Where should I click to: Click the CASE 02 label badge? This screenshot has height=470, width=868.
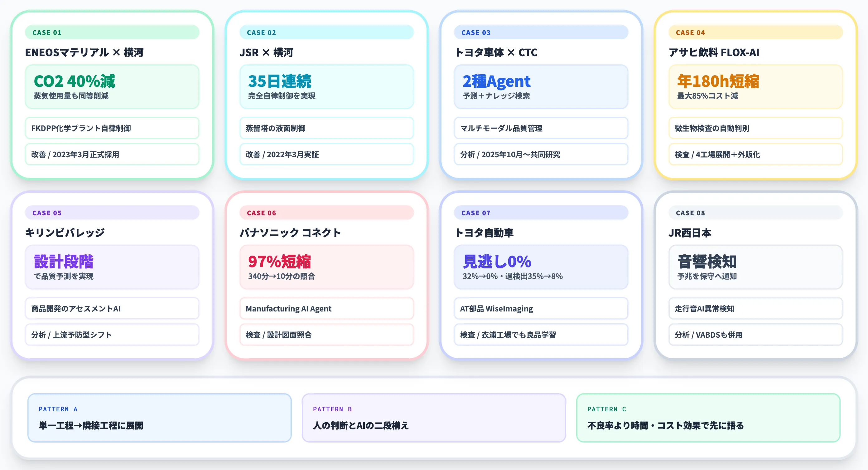click(326, 32)
